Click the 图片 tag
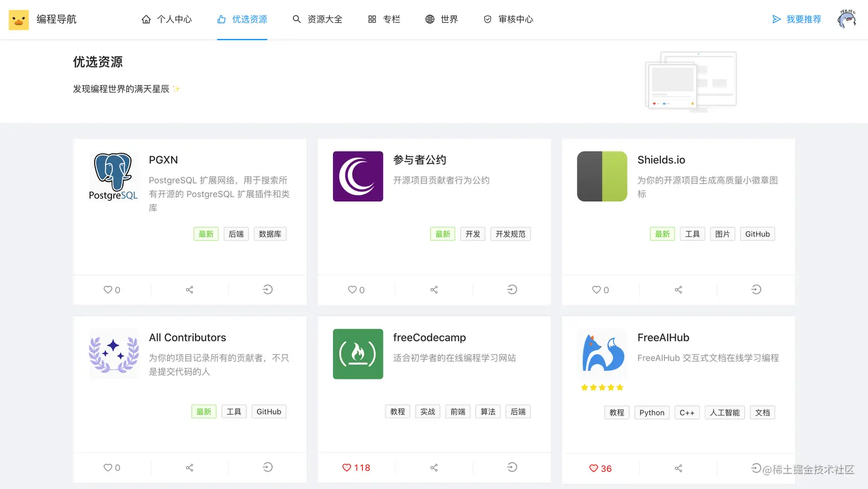 pyautogui.click(x=723, y=234)
